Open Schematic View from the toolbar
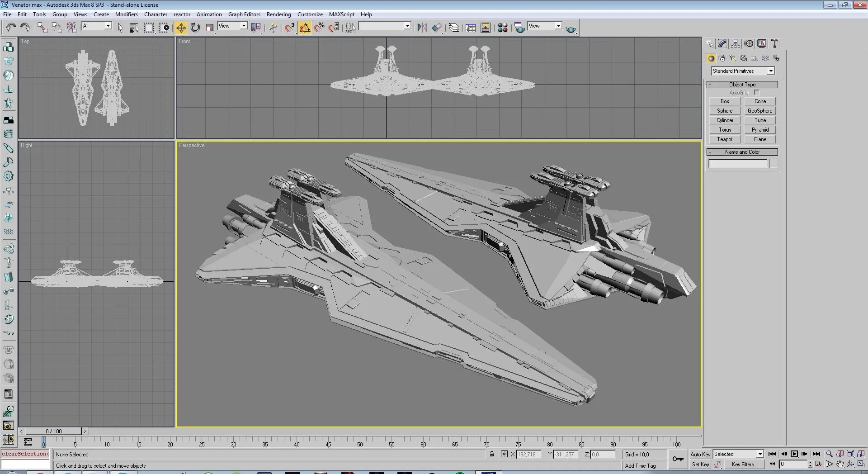This screenshot has height=474, width=868. point(486,28)
